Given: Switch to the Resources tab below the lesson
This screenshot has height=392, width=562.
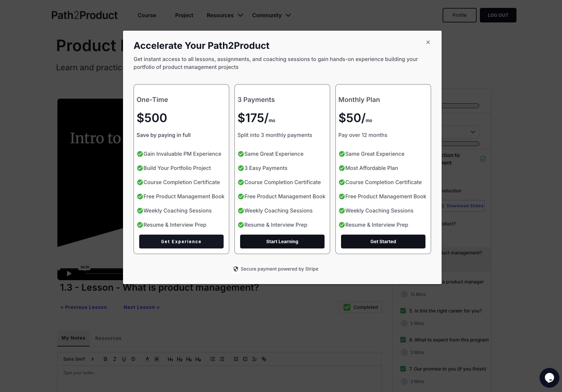Looking at the screenshot, I should pos(108,338).
